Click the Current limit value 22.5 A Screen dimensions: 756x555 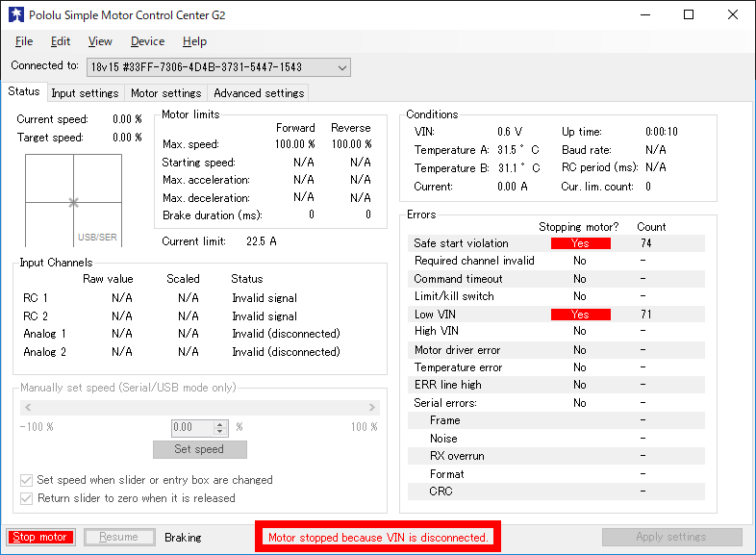[x=262, y=241]
